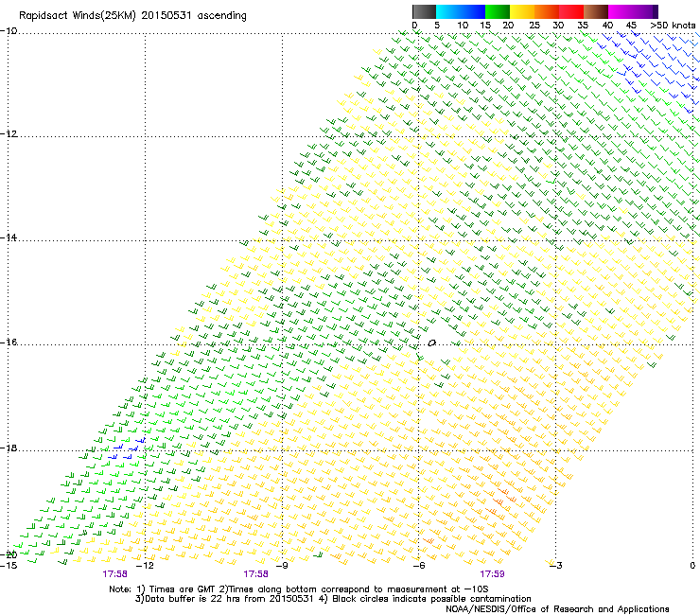Click the green 15-20 knots legend swatch
Image resolution: width=700 pixels, height=615 pixels.
pos(498,11)
